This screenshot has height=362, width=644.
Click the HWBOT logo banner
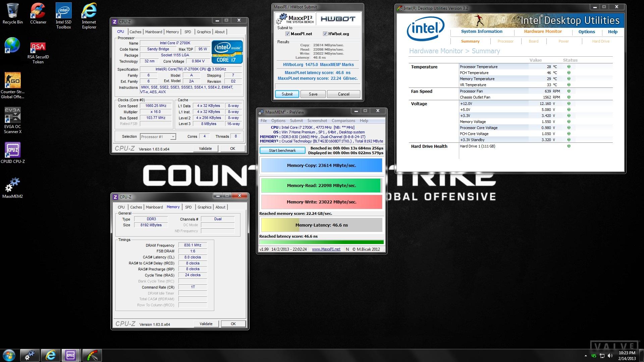point(338,19)
